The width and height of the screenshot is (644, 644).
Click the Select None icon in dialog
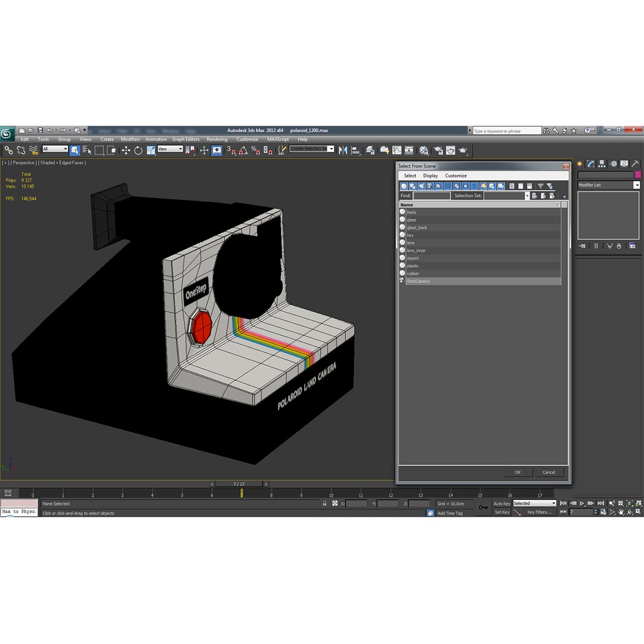[x=521, y=186]
